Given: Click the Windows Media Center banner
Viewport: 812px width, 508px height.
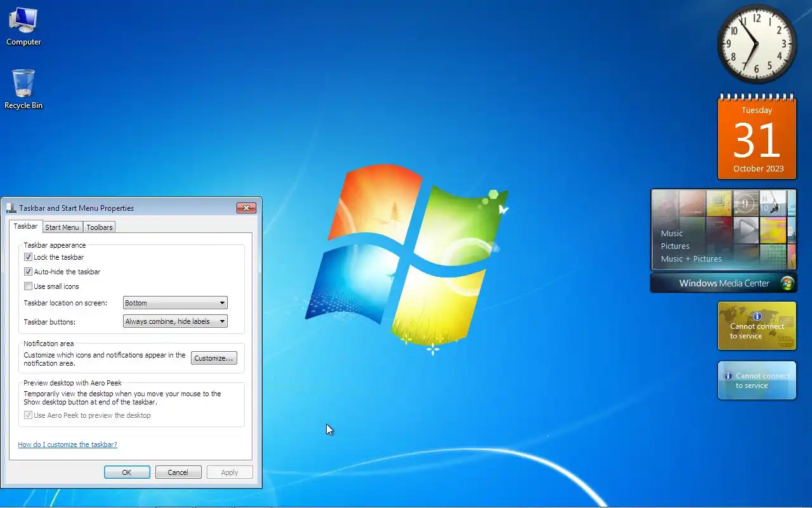Looking at the screenshot, I should tap(724, 283).
